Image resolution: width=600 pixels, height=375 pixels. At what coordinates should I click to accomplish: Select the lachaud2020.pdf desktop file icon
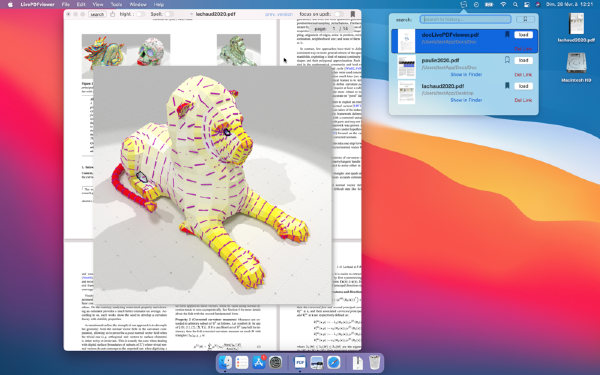576,24
